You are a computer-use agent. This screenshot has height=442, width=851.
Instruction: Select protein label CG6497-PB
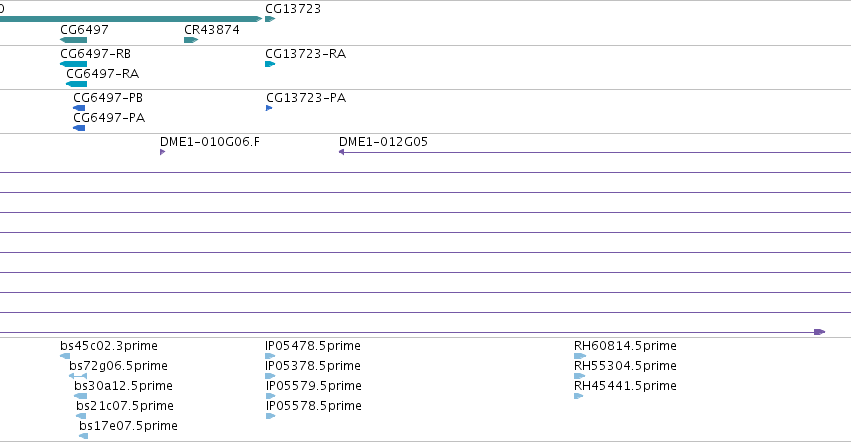click(108, 97)
